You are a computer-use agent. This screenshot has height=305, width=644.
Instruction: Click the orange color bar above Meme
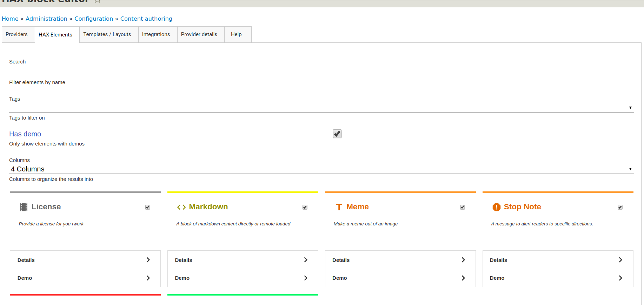pos(400,192)
